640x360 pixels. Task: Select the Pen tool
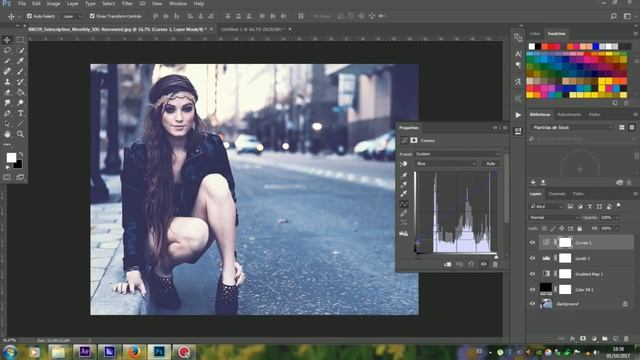(7, 113)
